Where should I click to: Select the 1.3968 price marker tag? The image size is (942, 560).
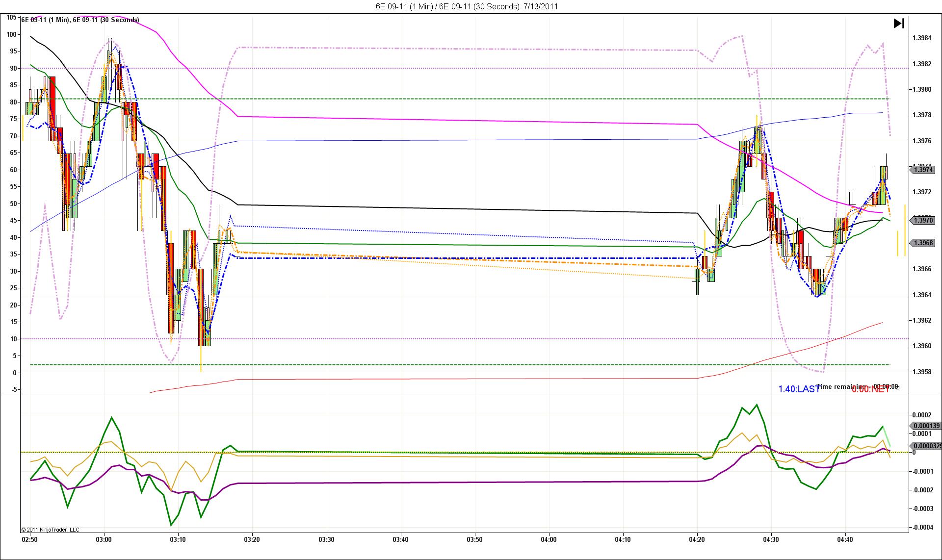[x=923, y=243]
